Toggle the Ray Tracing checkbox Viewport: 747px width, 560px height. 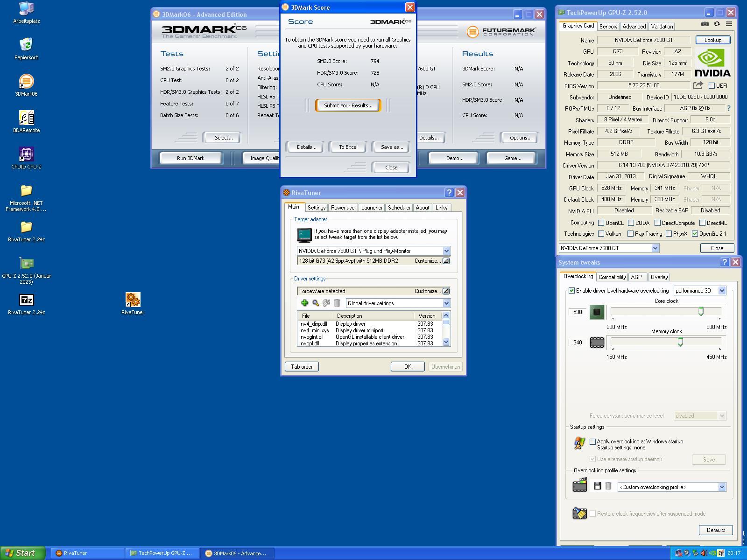631,234
